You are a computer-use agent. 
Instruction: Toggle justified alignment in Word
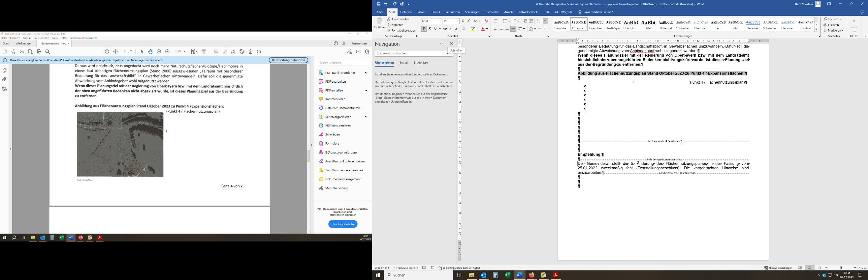(x=513, y=29)
